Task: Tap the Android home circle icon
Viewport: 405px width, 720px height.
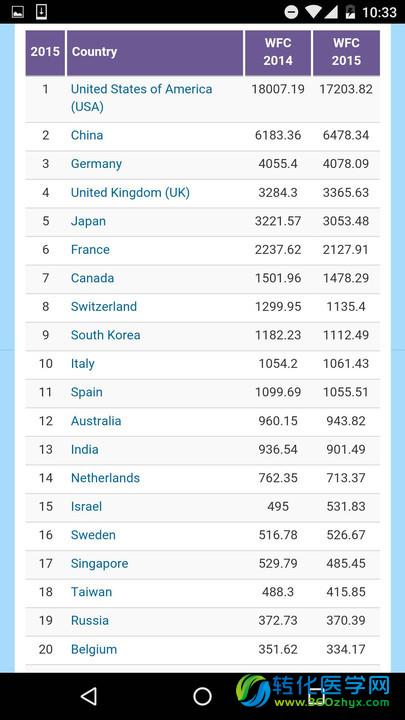Action: 202,696
